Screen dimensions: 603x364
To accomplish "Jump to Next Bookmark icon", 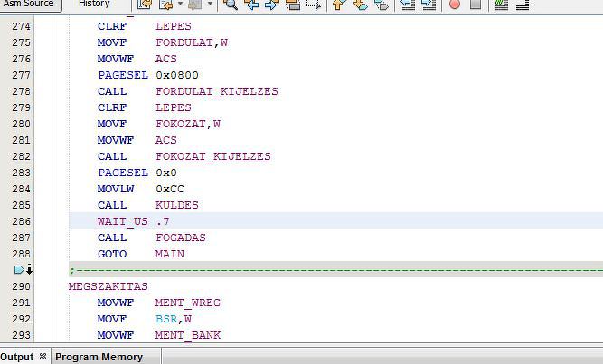I will coord(360,5).
